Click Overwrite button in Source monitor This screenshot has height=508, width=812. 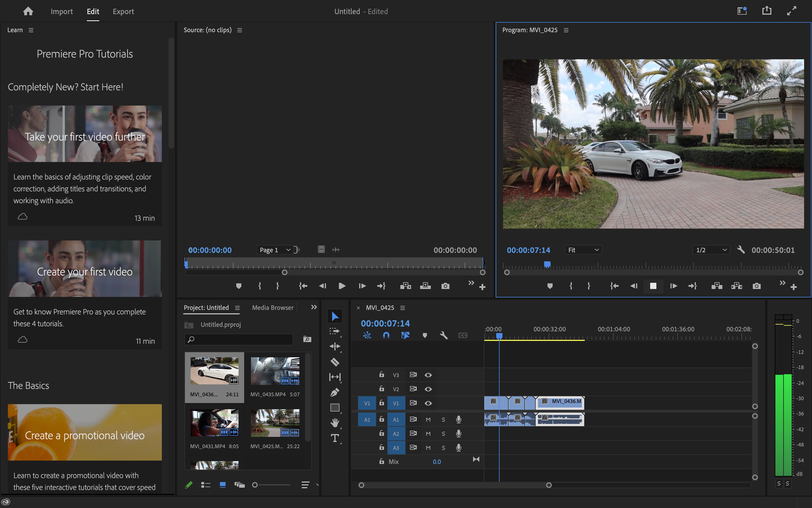coord(425,286)
